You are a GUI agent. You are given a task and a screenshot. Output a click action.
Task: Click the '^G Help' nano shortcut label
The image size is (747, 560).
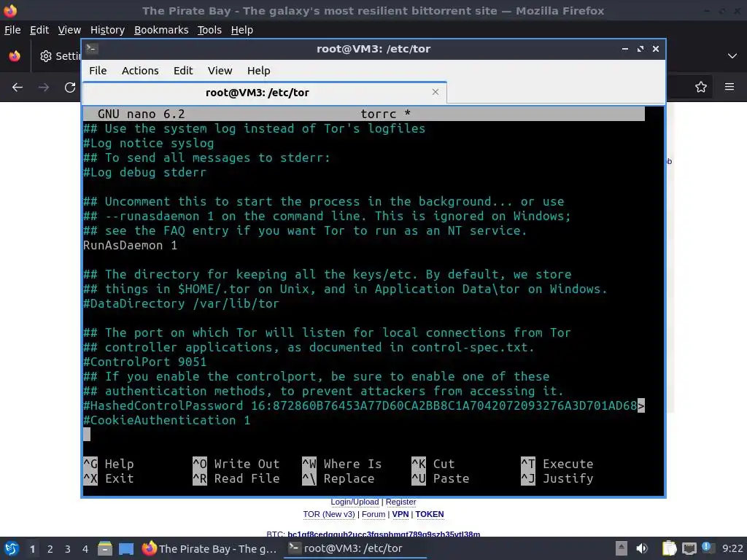coord(109,464)
